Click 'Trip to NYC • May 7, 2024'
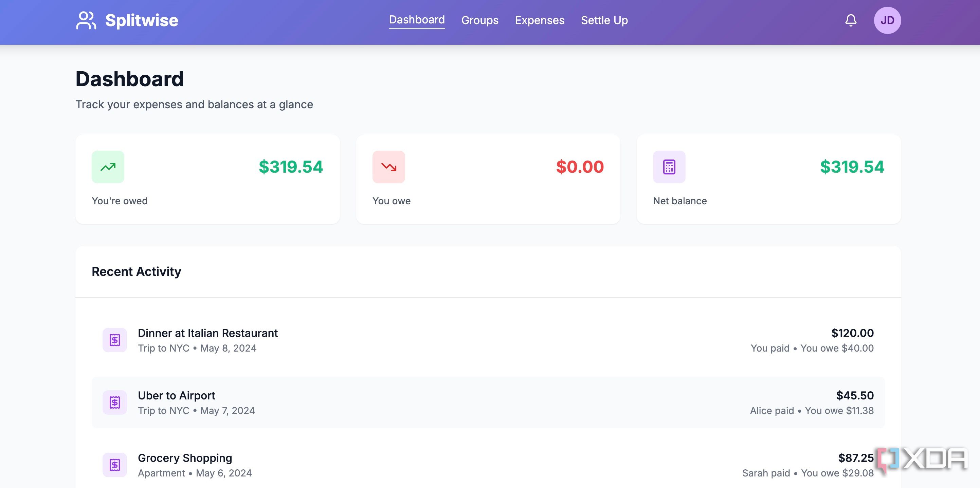 (x=196, y=411)
